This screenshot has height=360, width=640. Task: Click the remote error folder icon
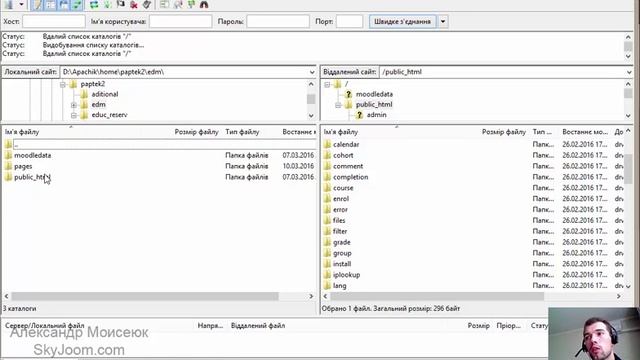[327, 209]
